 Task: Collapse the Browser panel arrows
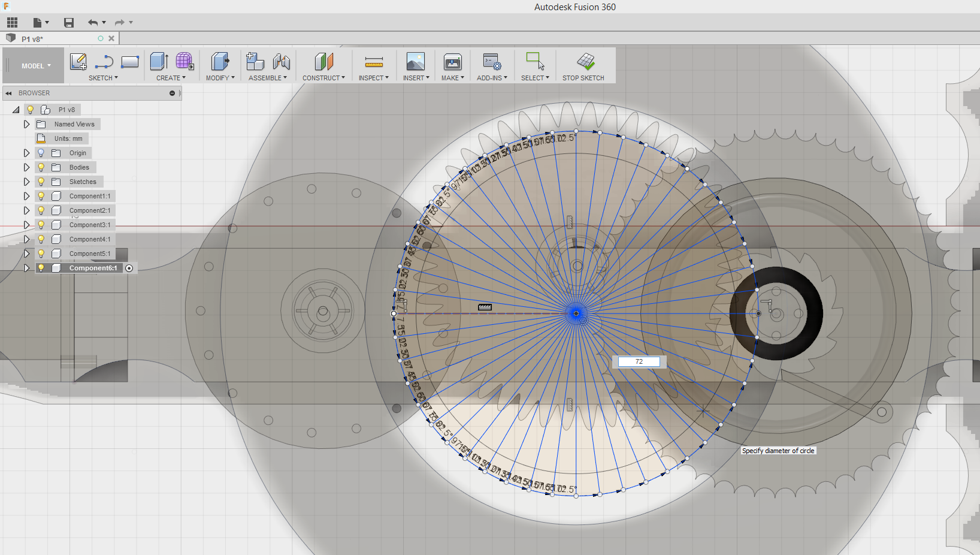point(9,93)
